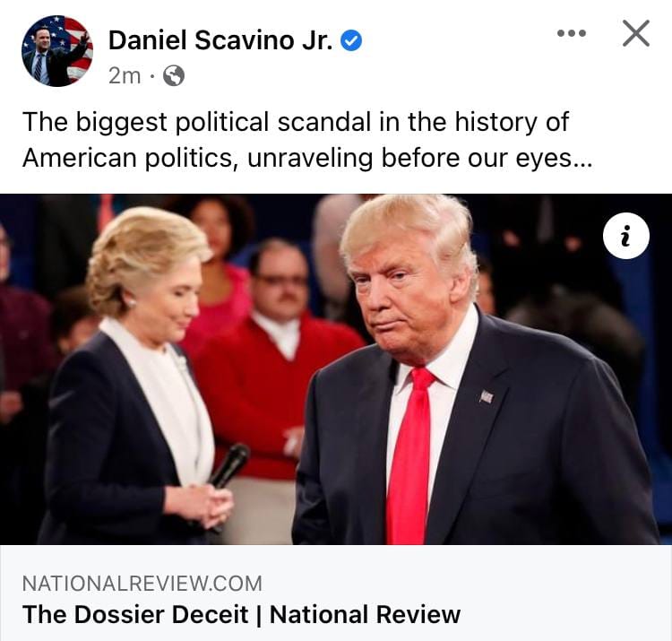This screenshot has width=672, height=641.
Task: Click the words National Review in the title
Action: pos(365,614)
